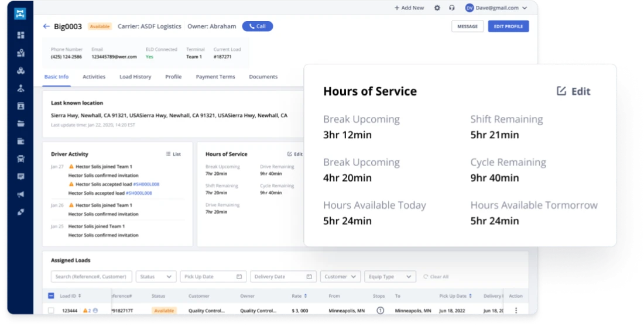Open the truck icon in sidebar
644x330 pixels.
click(21, 159)
